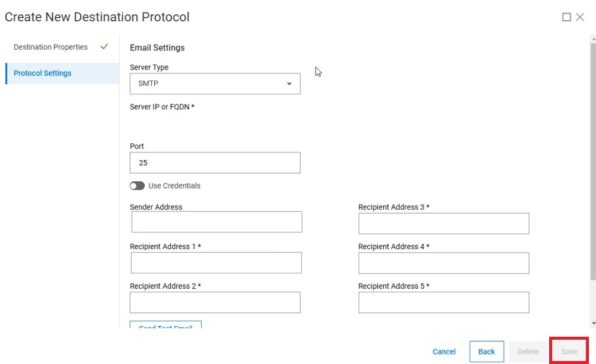Click the Recipient Address 1 field
The height and width of the screenshot is (364, 596).
click(x=216, y=263)
